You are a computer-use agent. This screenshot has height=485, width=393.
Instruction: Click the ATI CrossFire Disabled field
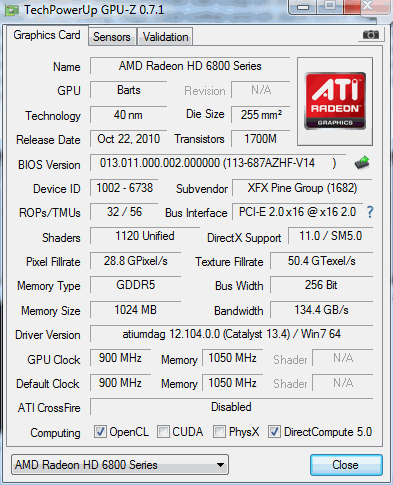click(x=231, y=407)
